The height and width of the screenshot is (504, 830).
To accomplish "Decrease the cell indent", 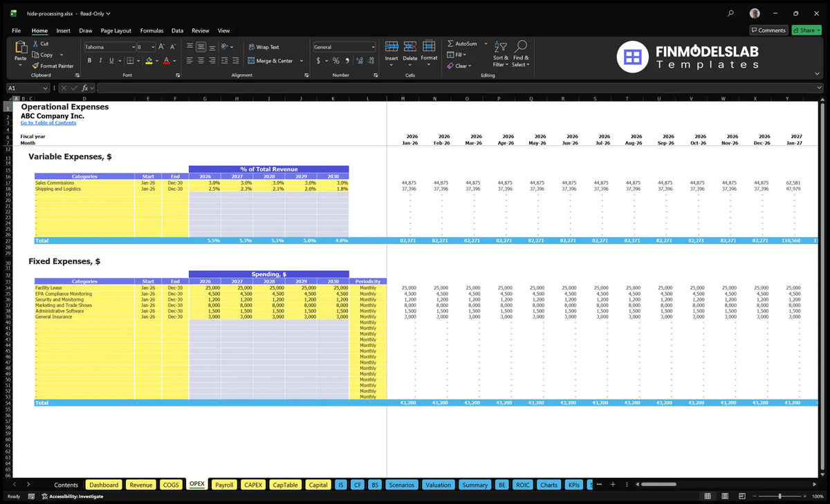I will (224, 61).
